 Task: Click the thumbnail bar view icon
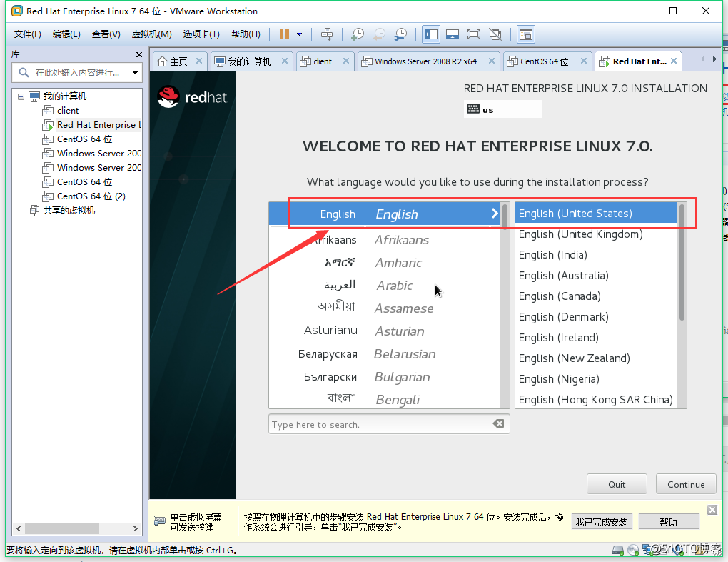coord(453,34)
